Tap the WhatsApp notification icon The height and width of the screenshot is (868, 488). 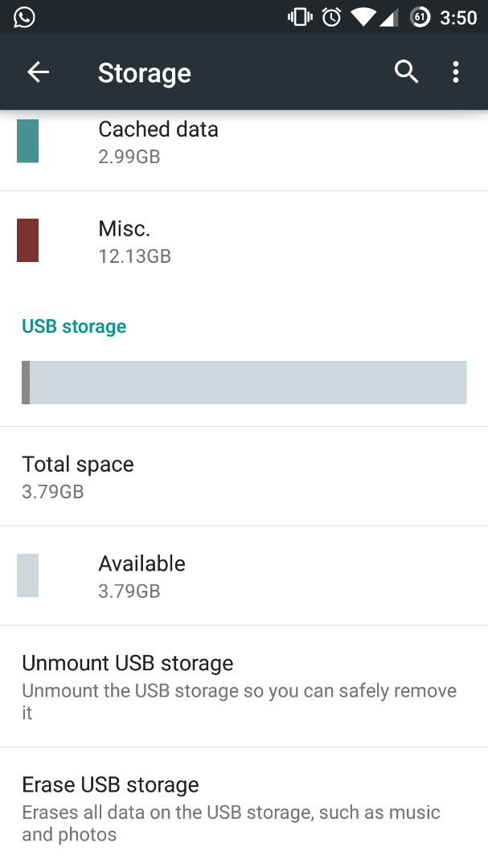pos(24,17)
